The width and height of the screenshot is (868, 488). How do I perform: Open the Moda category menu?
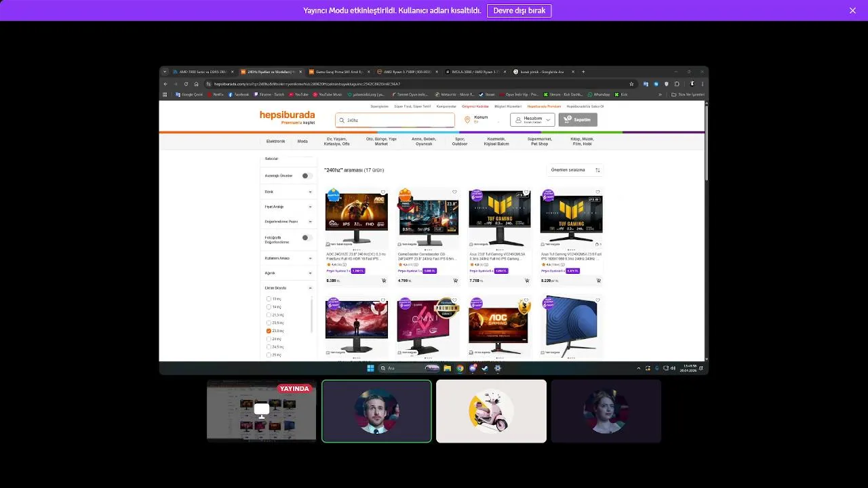click(302, 141)
